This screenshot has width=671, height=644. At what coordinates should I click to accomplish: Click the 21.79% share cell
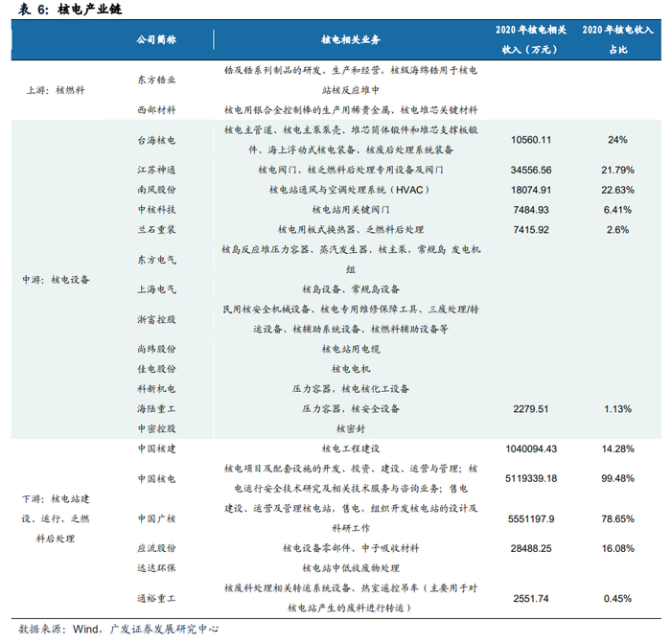pos(617,170)
